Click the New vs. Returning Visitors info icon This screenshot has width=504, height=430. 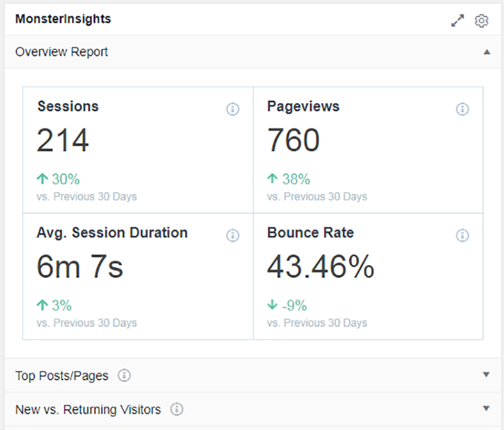[x=176, y=409]
